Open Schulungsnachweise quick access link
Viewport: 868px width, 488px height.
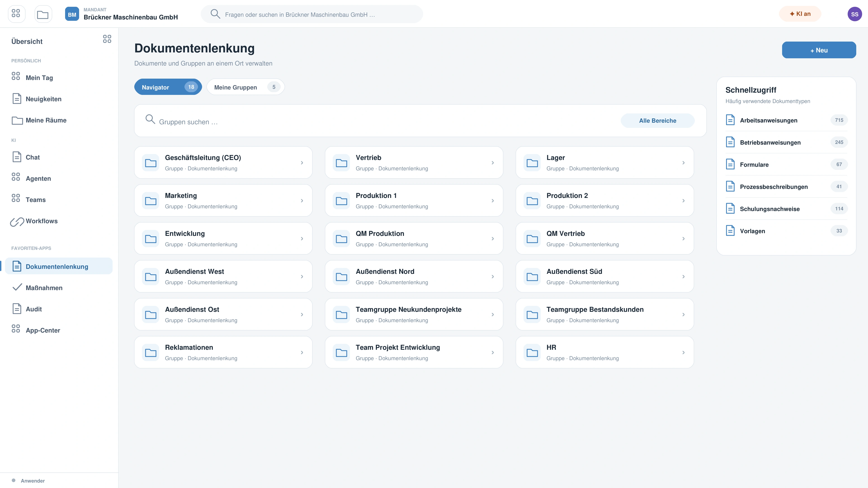[786, 209]
